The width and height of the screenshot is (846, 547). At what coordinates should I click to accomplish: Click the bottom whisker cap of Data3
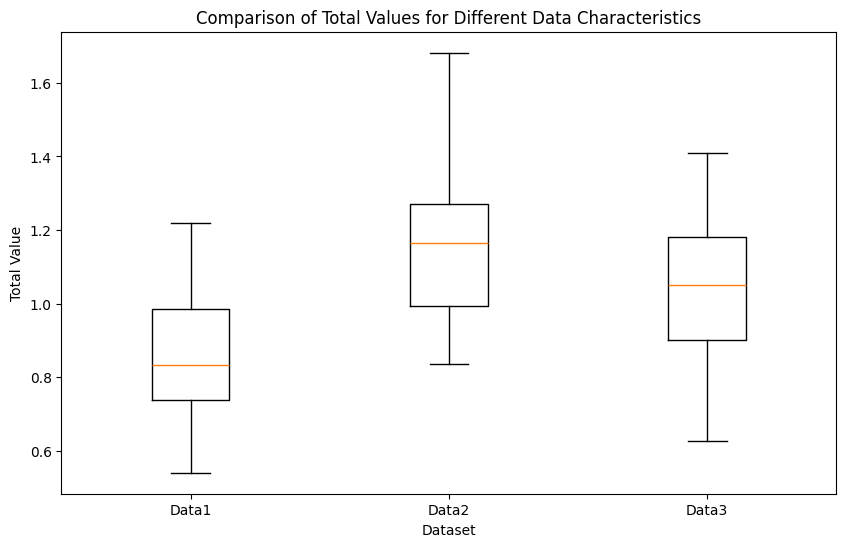tap(707, 441)
